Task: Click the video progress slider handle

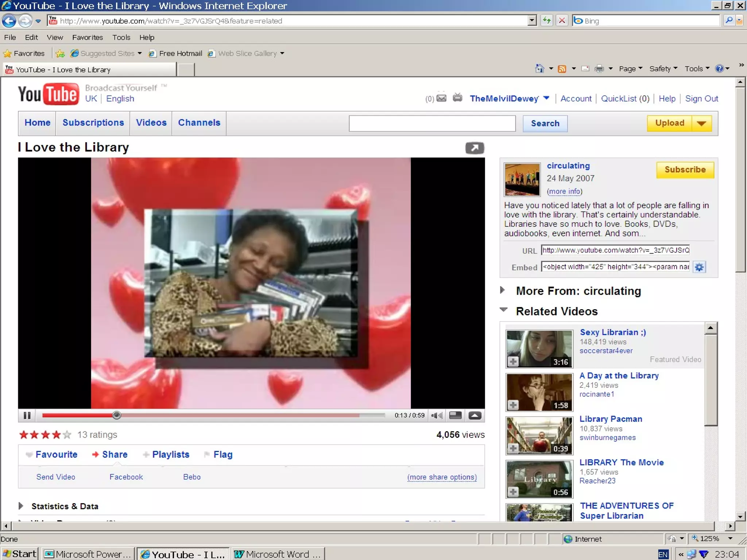Action: click(116, 415)
